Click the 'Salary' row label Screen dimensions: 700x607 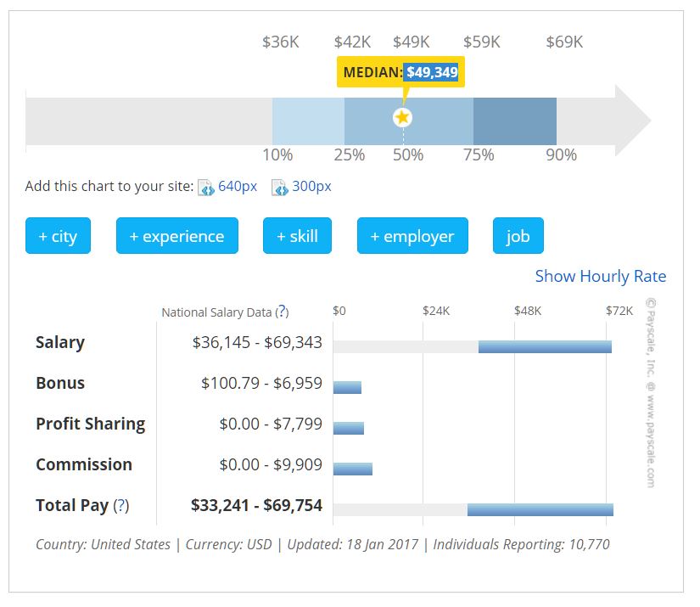pos(60,343)
